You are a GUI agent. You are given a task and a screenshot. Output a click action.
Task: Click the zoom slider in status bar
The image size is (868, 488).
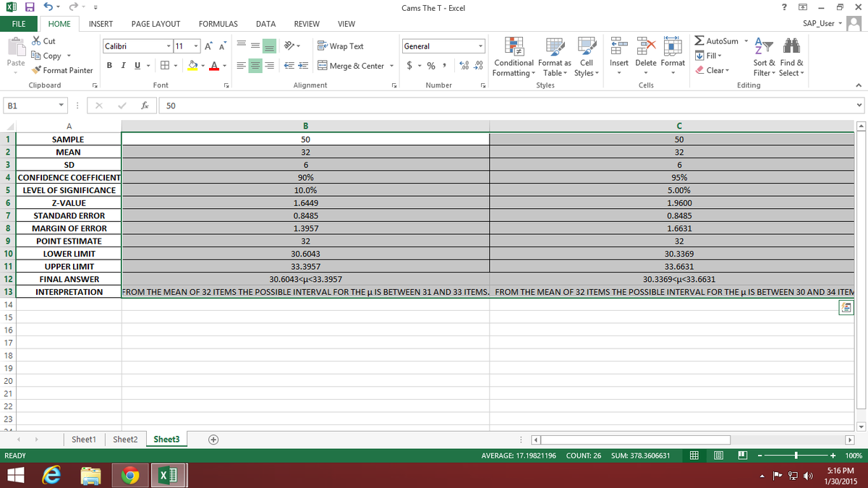point(796,456)
